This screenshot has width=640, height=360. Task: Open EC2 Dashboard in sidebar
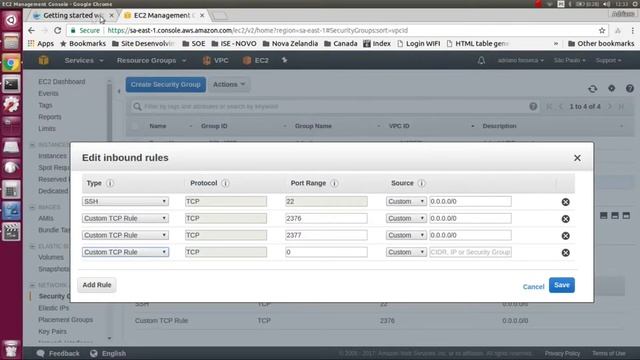coord(62,82)
